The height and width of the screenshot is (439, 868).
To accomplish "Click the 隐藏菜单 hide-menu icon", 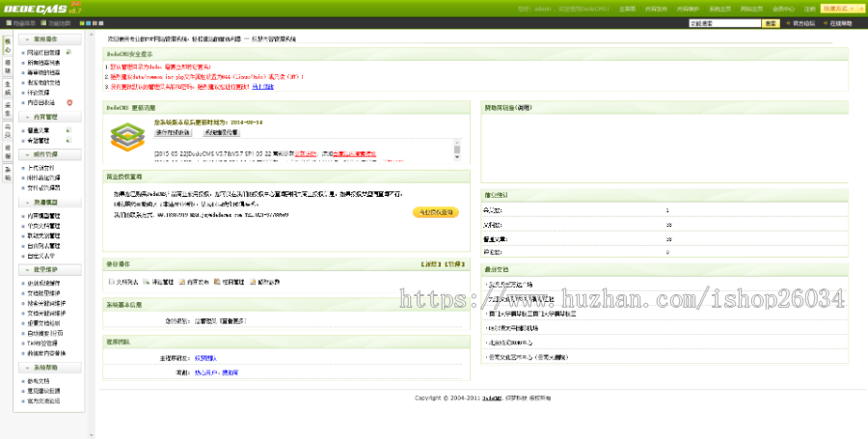I will click(9, 23).
